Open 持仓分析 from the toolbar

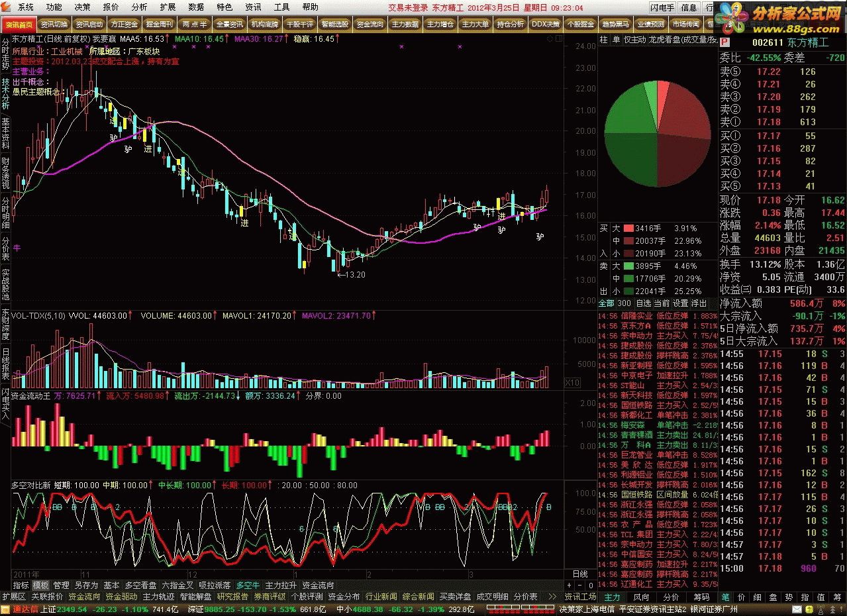(510, 24)
